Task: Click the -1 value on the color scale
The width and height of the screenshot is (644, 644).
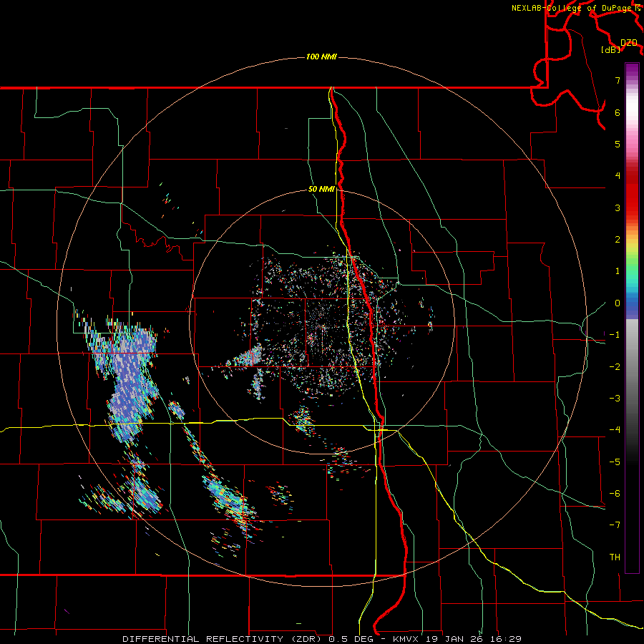Action: (x=615, y=335)
